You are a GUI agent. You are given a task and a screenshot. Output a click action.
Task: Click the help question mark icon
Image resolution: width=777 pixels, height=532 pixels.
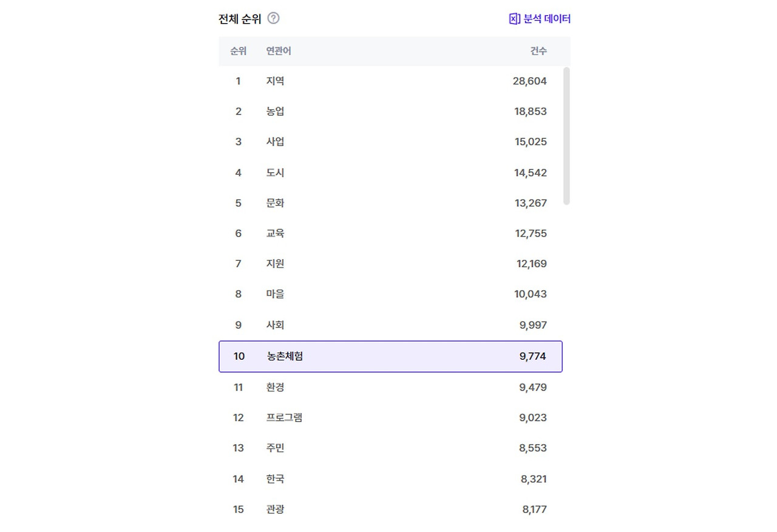coord(274,18)
